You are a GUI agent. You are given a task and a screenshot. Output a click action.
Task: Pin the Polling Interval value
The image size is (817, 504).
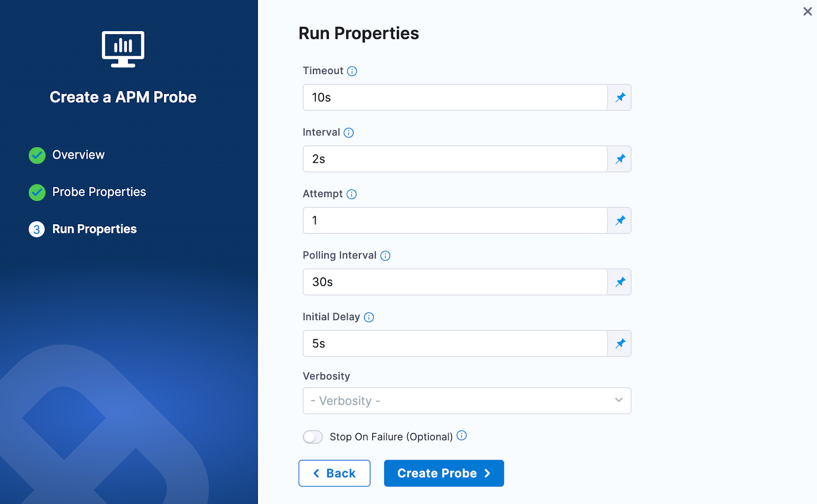(619, 281)
